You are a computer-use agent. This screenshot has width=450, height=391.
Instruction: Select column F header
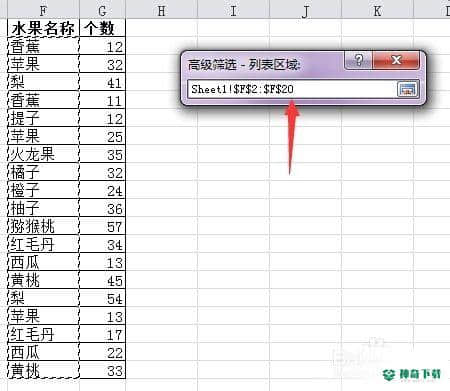[x=43, y=10]
